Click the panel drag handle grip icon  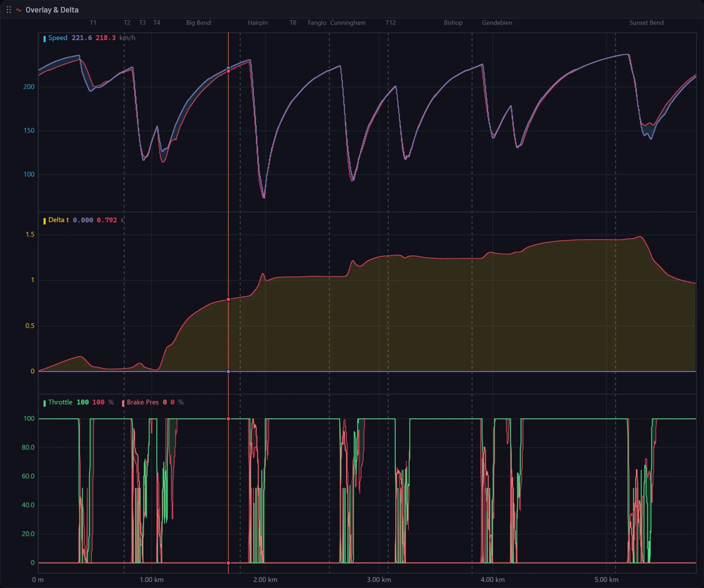coord(9,10)
